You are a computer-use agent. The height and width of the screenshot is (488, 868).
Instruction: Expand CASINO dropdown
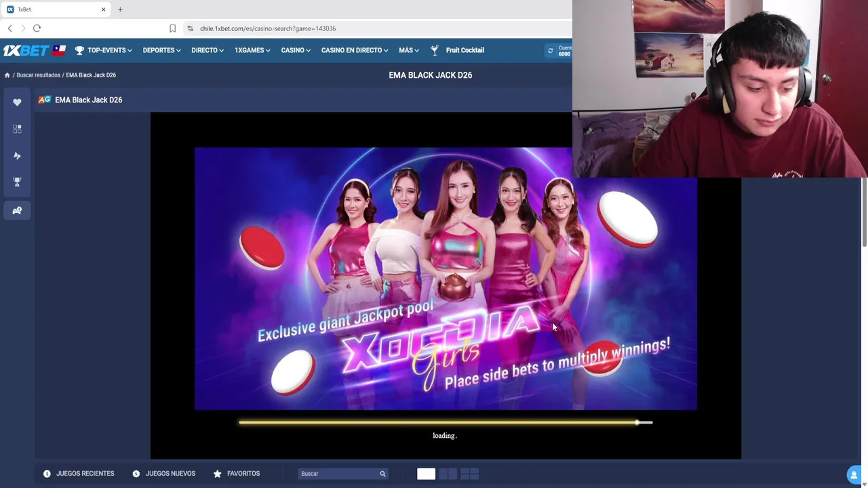coord(296,50)
